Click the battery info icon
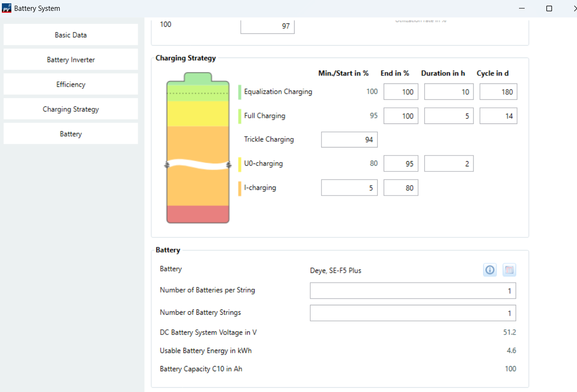 tap(490, 270)
